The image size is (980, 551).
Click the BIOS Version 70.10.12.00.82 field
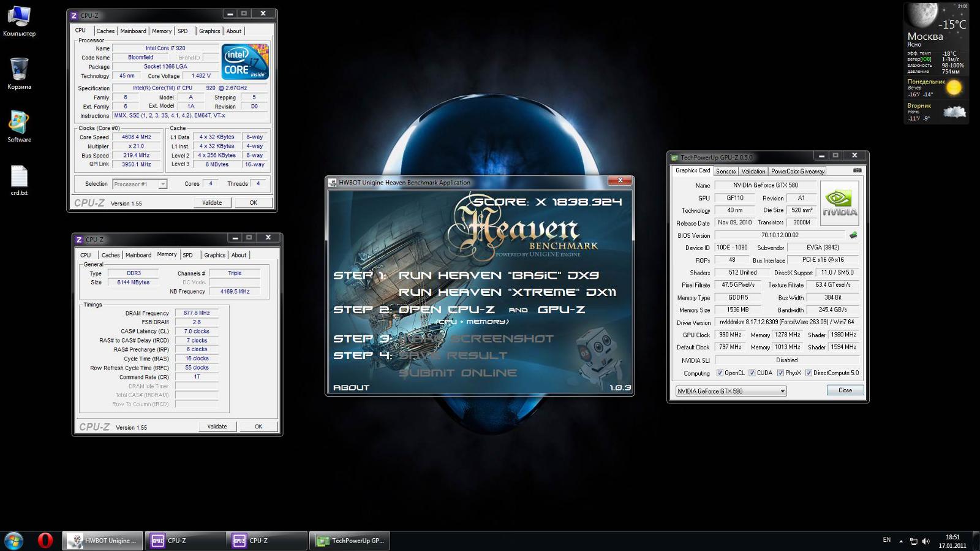pyautogui.click(x=780, y=235)
